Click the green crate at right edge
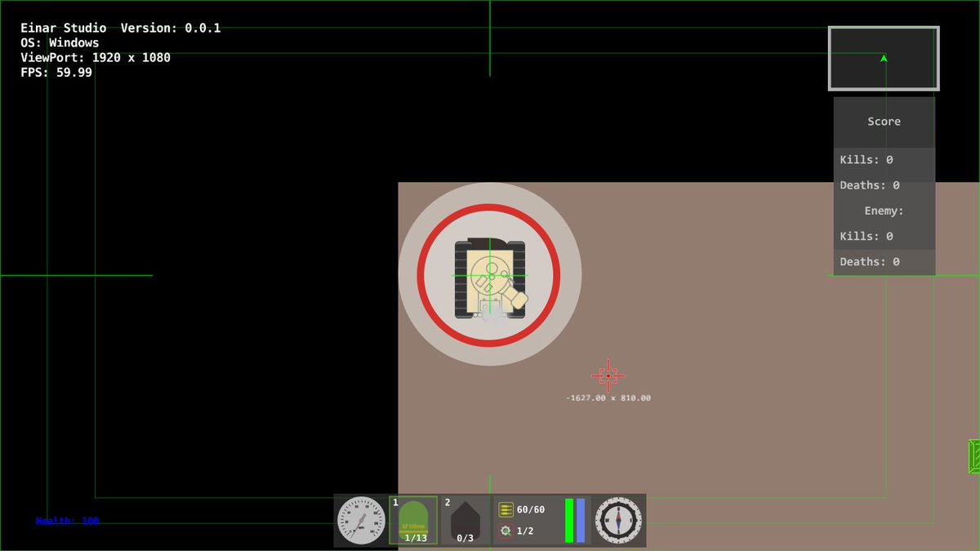The height and width of the screenshot is (551, 980). [974, 457]
